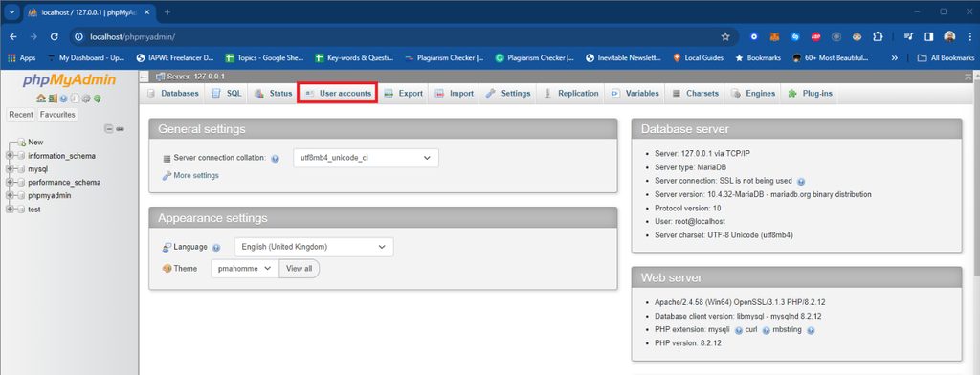The image size is (980, 375).
Task: Click the Recent tables button
Action: click(21, 115)
